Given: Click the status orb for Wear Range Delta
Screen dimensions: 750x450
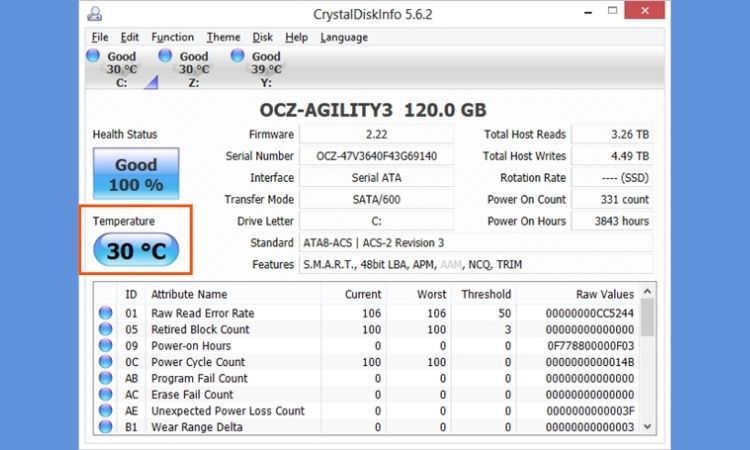Looking at the screenshot, I should (x=106, y=427).
